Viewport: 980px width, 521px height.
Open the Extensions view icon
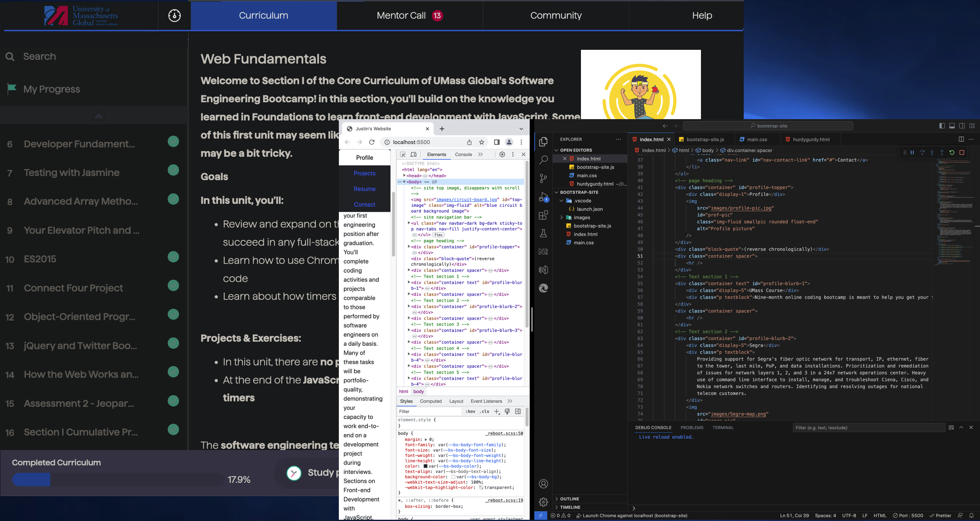(x=543, y=215)
